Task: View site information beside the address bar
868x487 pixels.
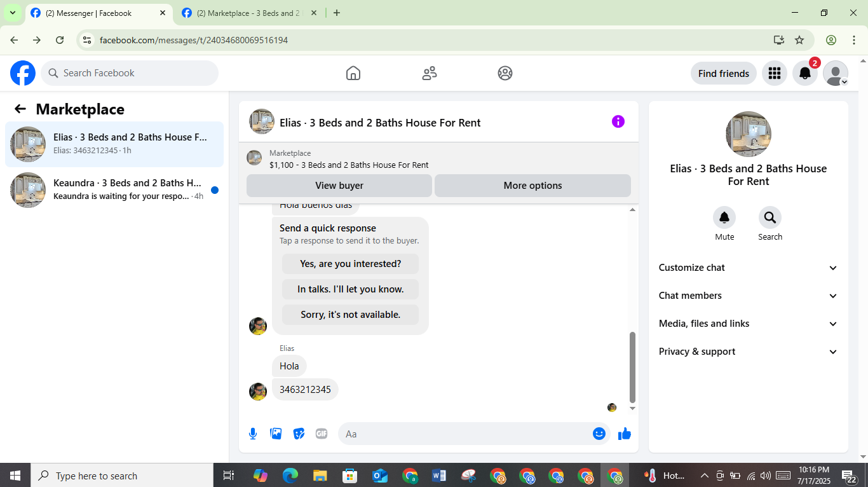Action: coord(88,40)
